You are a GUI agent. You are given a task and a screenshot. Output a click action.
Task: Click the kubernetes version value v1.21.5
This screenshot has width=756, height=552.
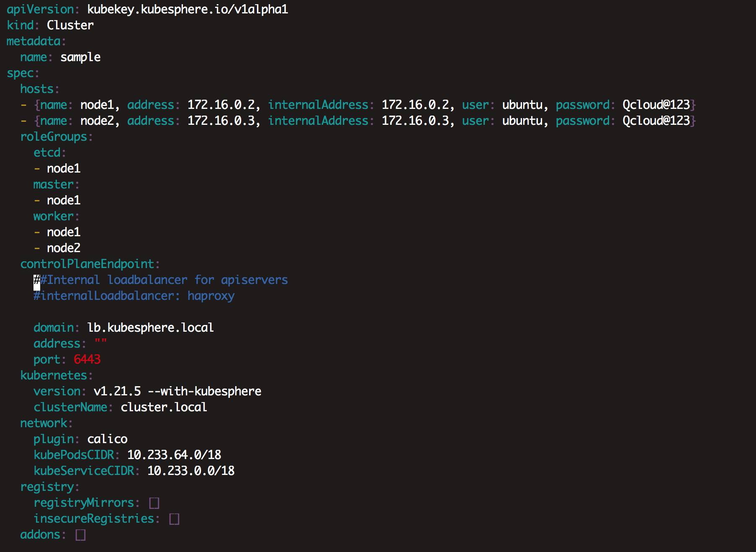click(x=117, y=391)
